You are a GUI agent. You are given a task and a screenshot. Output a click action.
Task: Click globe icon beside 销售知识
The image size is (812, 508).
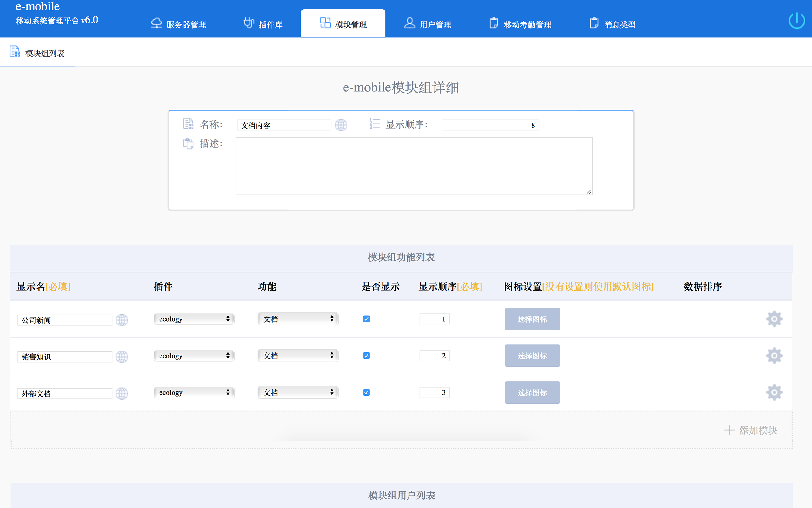click(x=122, y=357)
